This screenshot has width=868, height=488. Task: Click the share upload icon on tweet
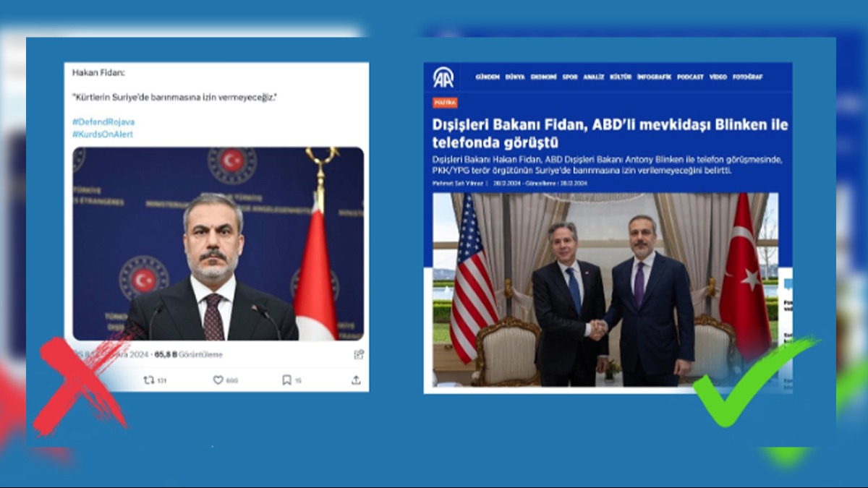coord(356,380)
